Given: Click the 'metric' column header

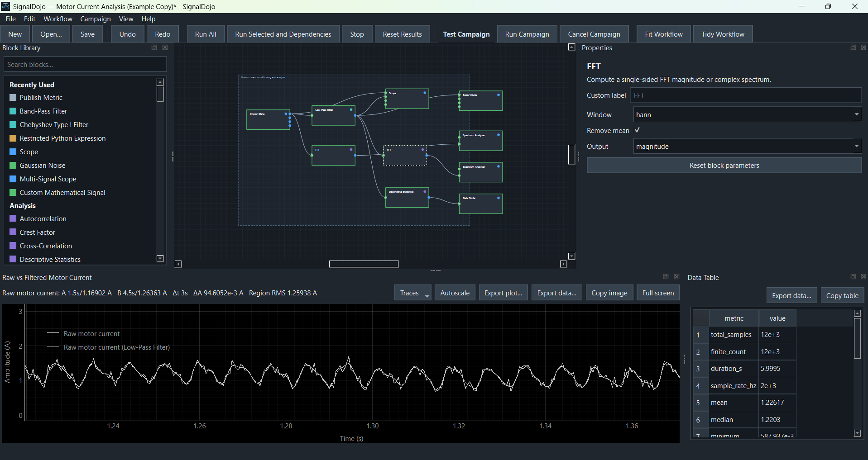Looking at the screenshot, I should pyautogui.click(x=734, y=318).
